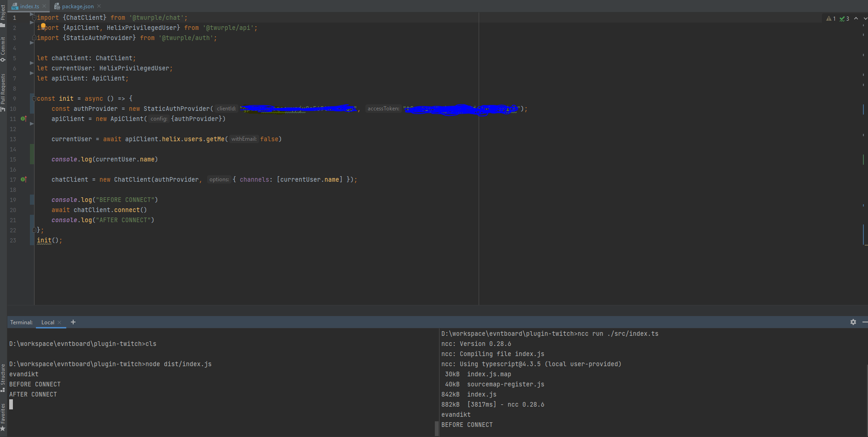868x437 pixels.
Task: Click the gutter marker next to line 17
Action: [23, 179]
